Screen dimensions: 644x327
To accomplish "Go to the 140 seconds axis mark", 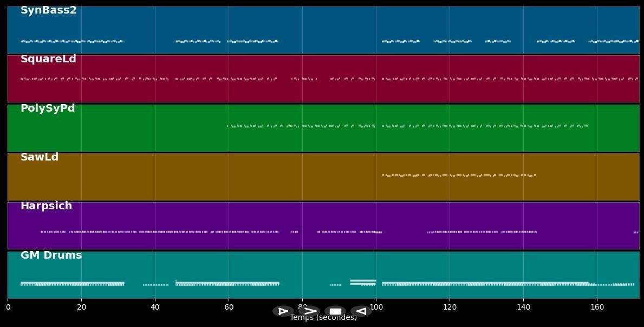I will 523,307.
